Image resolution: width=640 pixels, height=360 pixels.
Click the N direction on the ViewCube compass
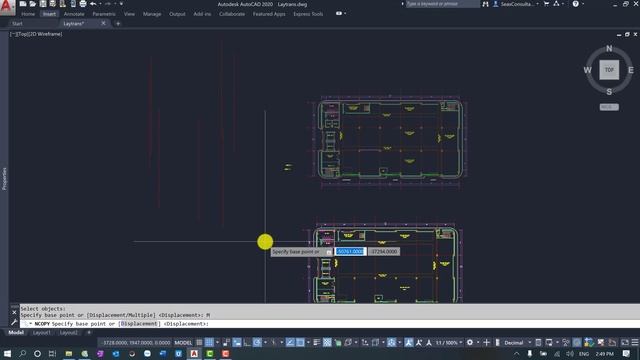pos(609,49)
